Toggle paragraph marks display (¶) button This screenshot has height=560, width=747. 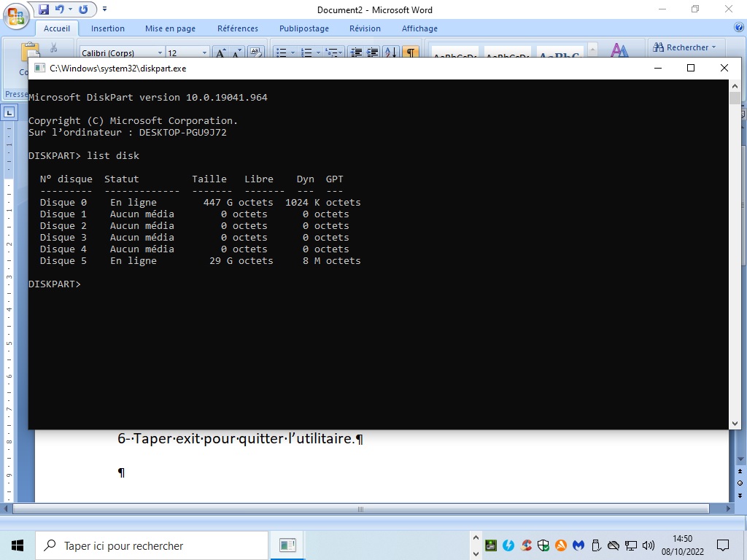pyautogui.click(x=411, y=52)
